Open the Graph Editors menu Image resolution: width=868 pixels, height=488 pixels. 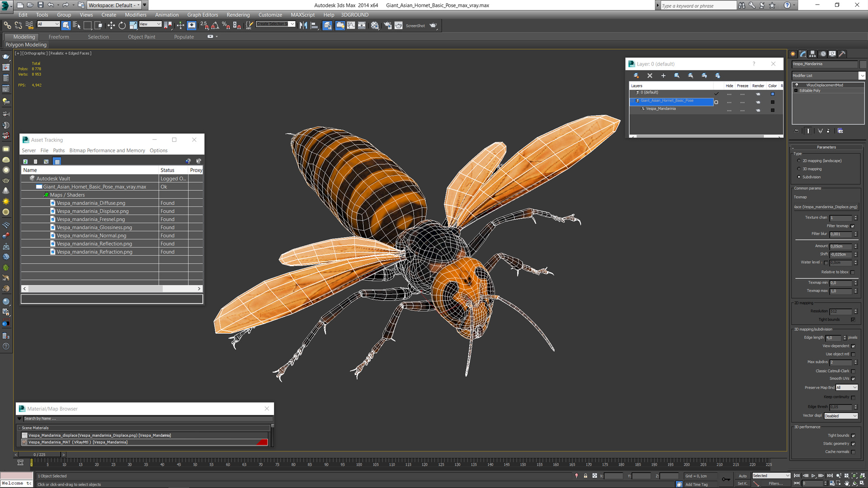tap(203, 14)
